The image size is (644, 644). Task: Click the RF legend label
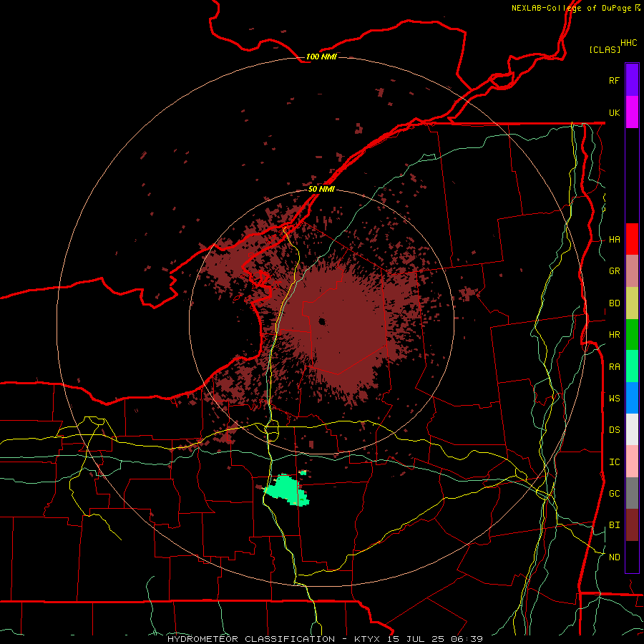(614, 80)
